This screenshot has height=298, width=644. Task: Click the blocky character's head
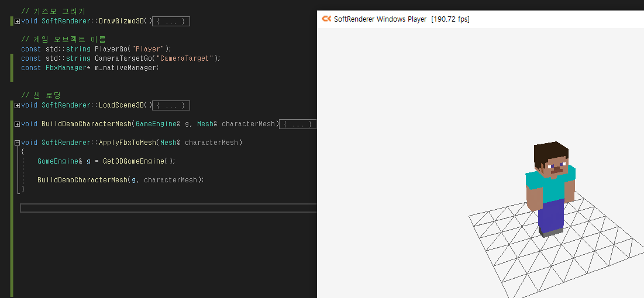(x=550, y=158)
